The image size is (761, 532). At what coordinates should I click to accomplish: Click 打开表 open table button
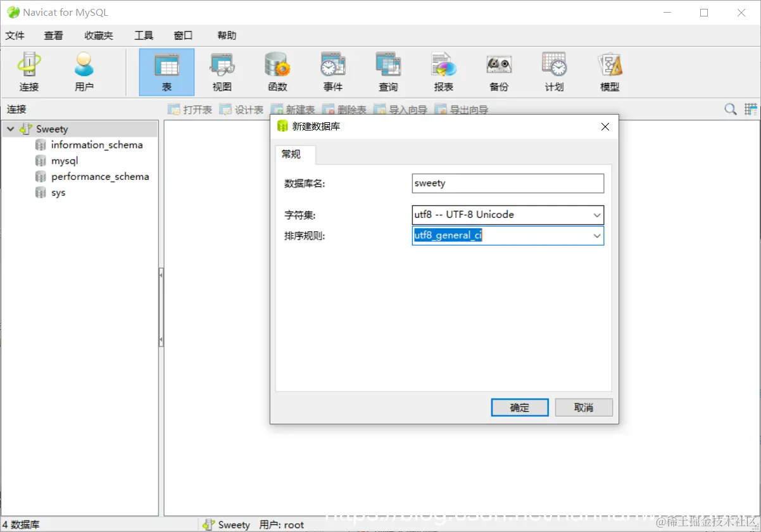point(190,110)
